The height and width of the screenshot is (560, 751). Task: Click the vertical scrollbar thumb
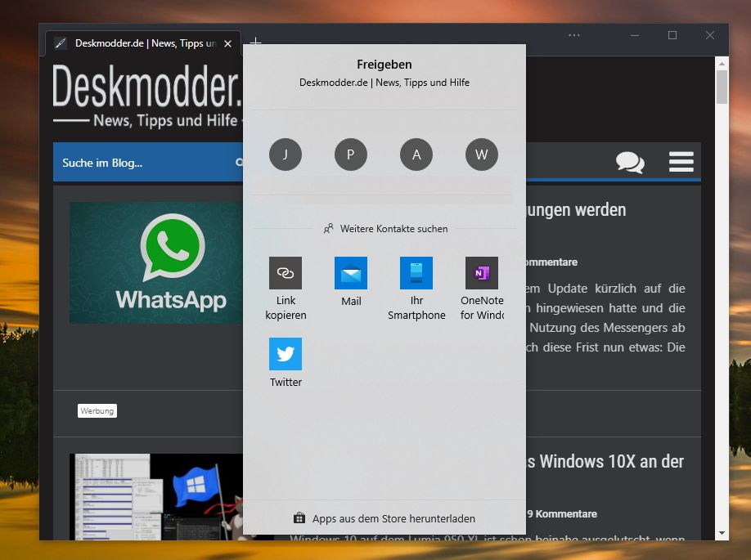tap(722, 87)
